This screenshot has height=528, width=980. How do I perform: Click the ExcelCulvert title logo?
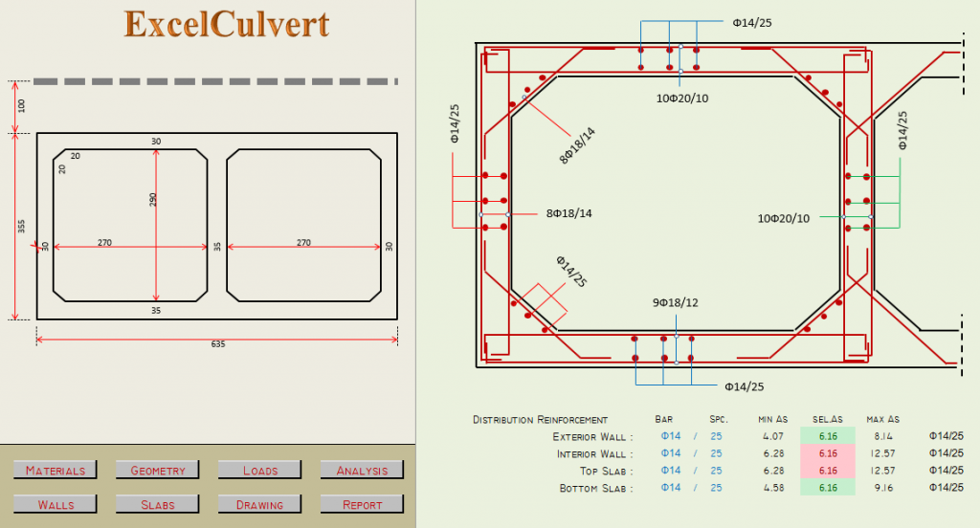tap(226, 24)
